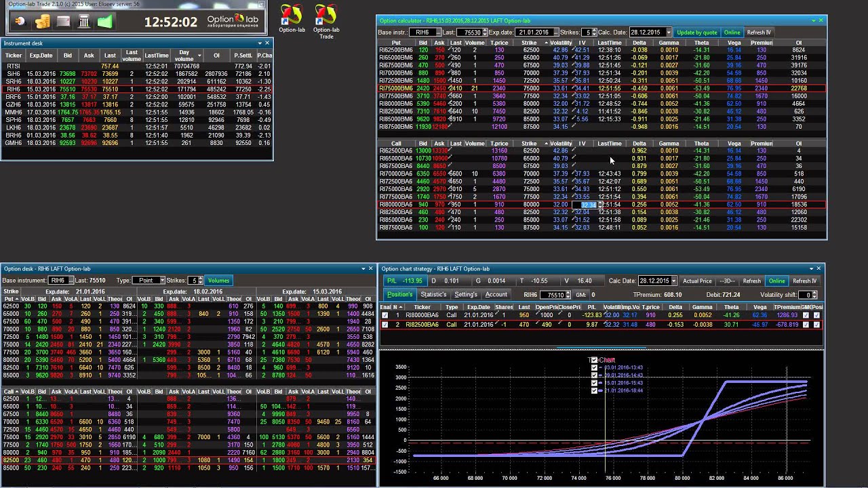Disable position 1 RI80000BA6 enable checkbox
Image resolution: width=868 pixels, height=488 pixels.
[x=385, y=316]
